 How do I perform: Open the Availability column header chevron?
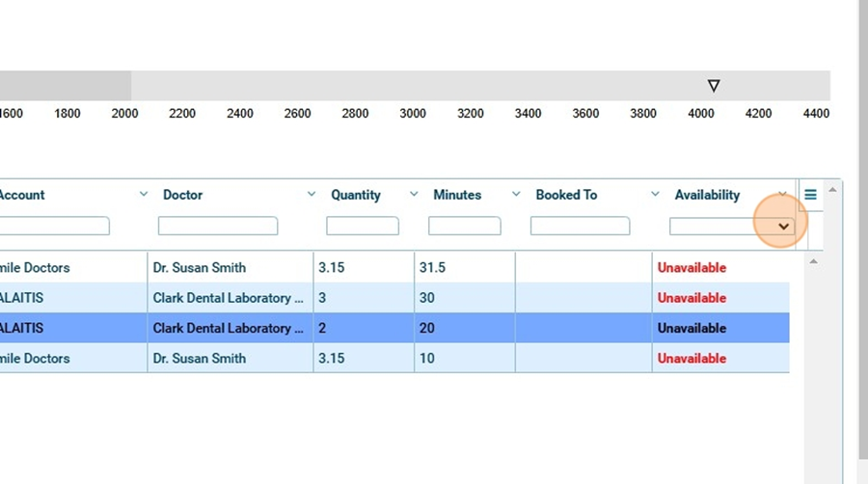pyautogui.click(x=782, y=194)
